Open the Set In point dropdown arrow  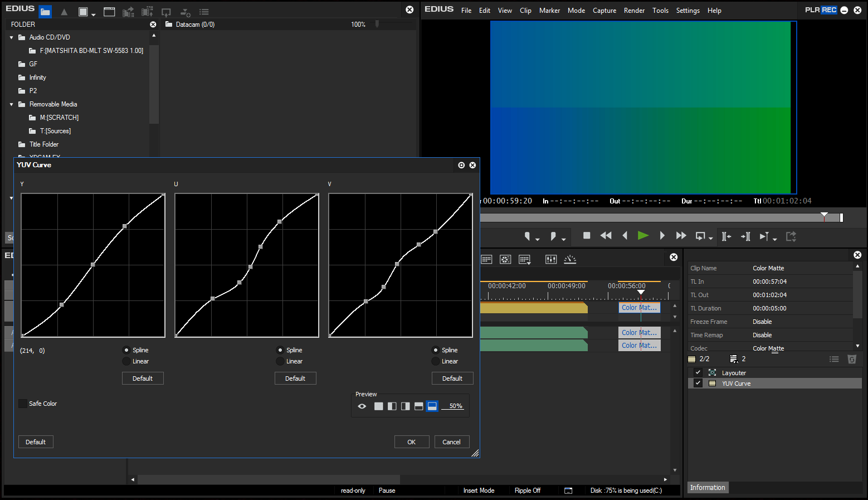[x=538, y=239]
